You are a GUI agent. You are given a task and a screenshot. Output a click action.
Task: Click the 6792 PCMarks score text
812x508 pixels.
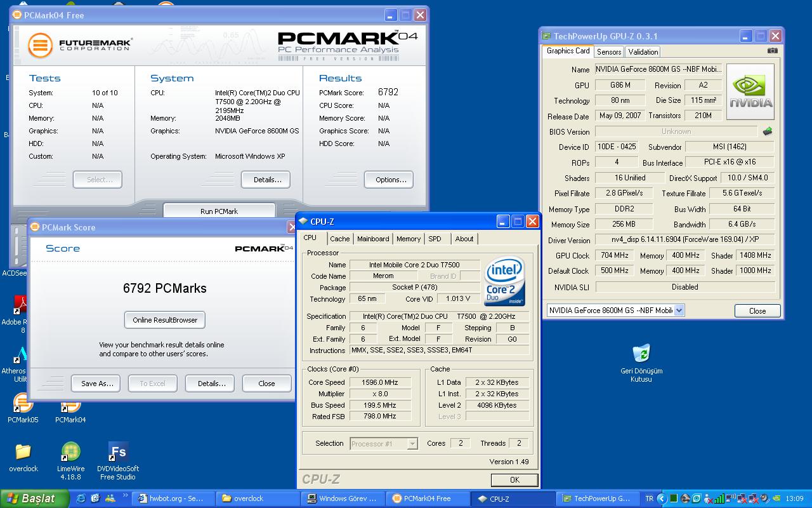tap(165, 288)
